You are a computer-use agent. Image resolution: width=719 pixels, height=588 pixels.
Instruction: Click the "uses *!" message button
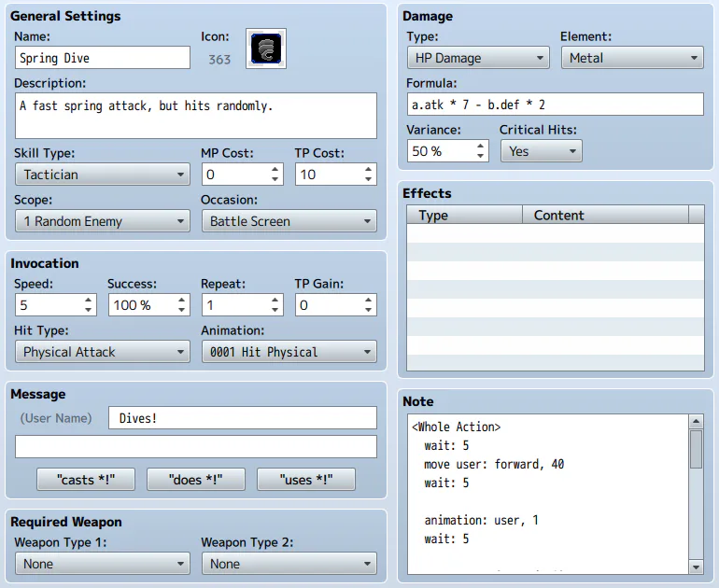(306, 480)
